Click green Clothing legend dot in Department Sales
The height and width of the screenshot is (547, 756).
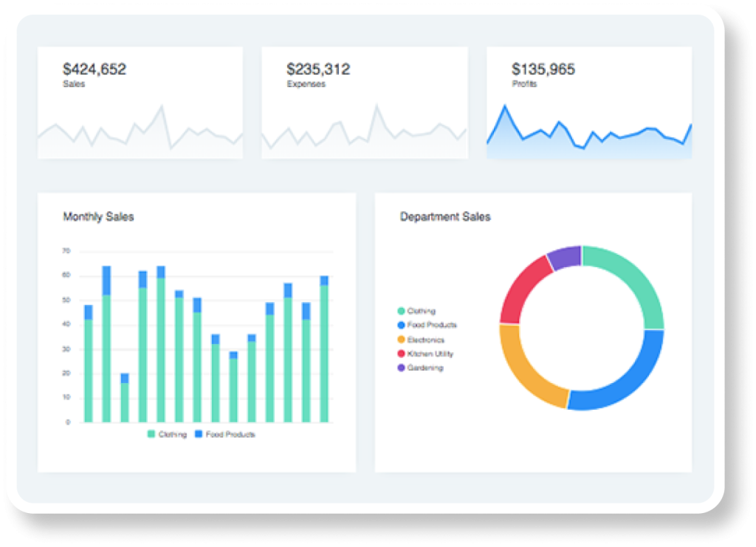click(402, 312)
